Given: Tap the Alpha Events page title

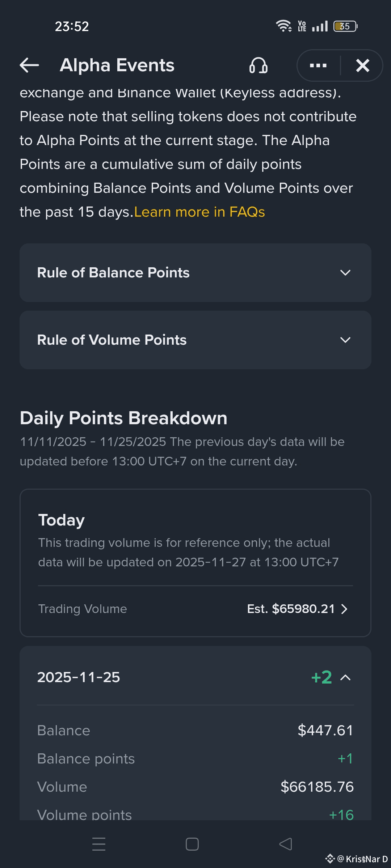Looking at the screenshot, I should pos(117,65).
